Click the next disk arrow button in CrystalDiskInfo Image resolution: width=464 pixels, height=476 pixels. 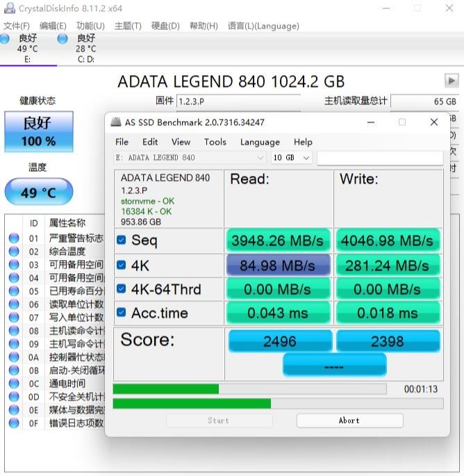pyautogui.click(x=451, y=81)
